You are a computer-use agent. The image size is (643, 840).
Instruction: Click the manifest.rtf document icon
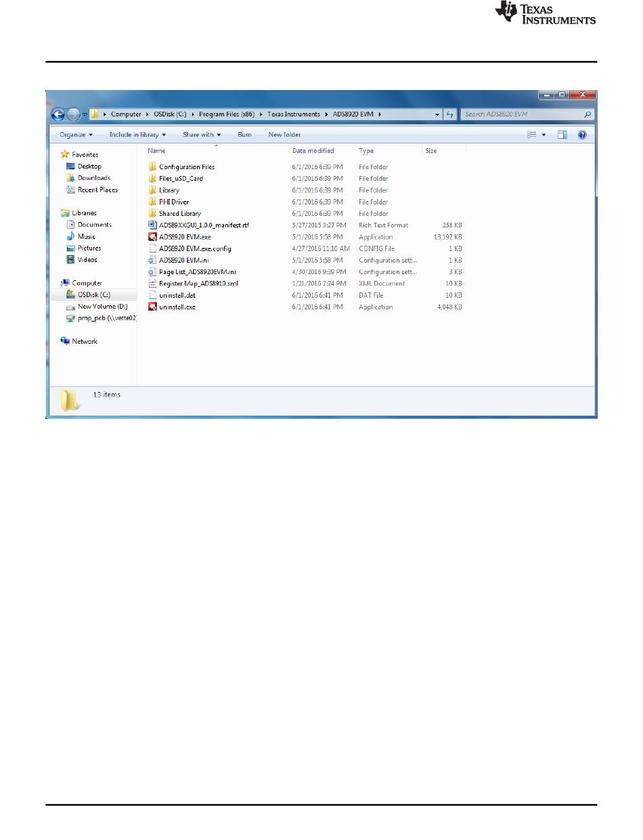tap(153, 225)
